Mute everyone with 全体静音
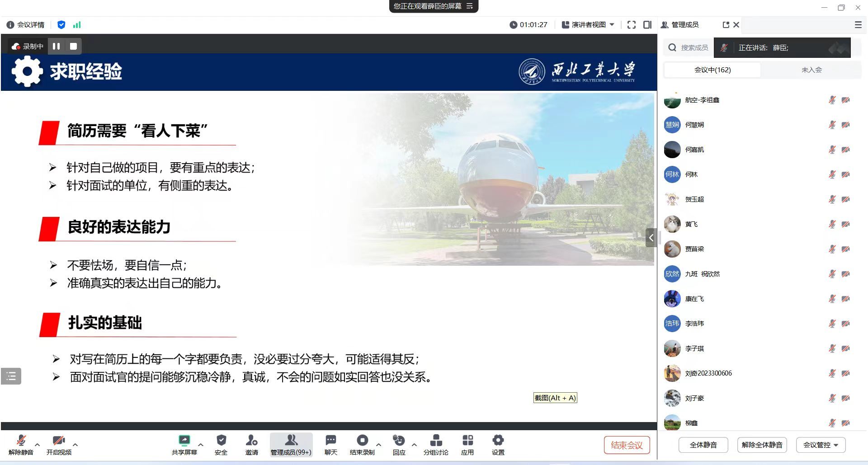 click(x=703, y=445)
